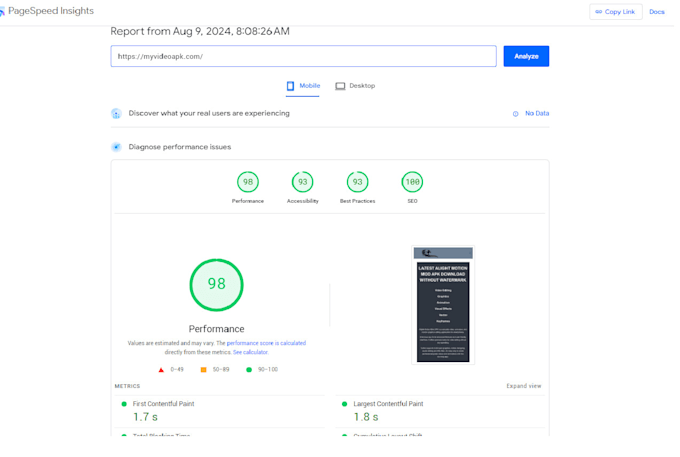Click the Performance heading under the gauge

(216, 329)
